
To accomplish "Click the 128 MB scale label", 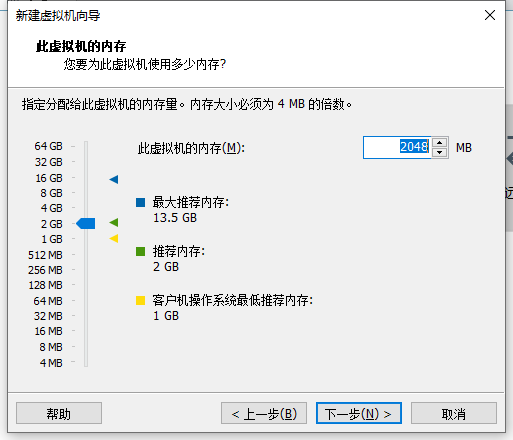I will pyautogui.click(x=45, y=285).
